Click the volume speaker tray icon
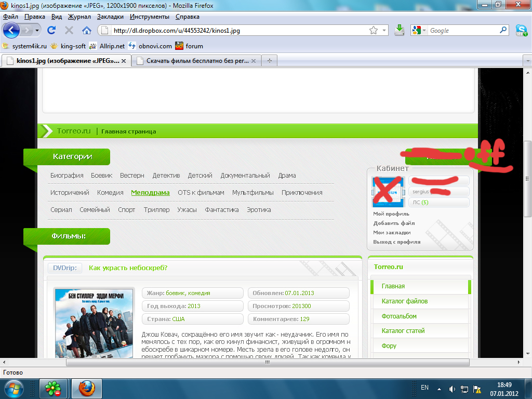 click(x=452, y=389)
